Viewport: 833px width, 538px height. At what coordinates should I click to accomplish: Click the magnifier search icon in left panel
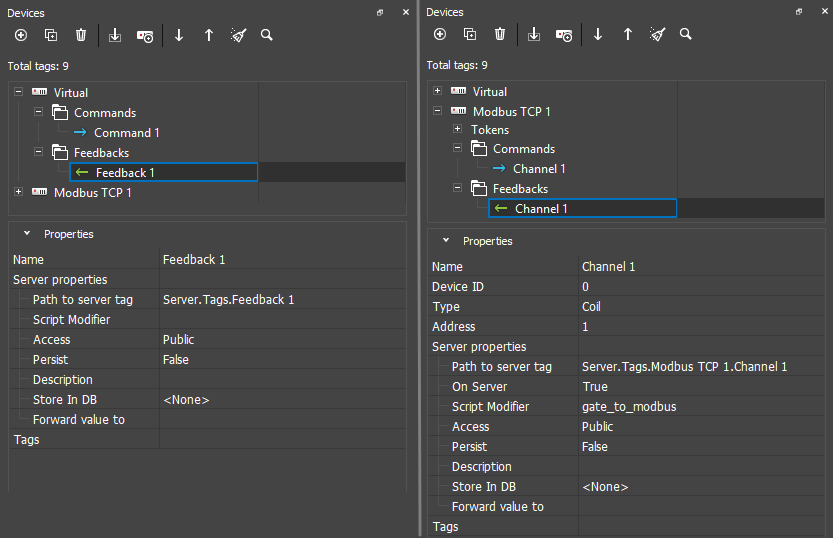[x=267, y=35]
